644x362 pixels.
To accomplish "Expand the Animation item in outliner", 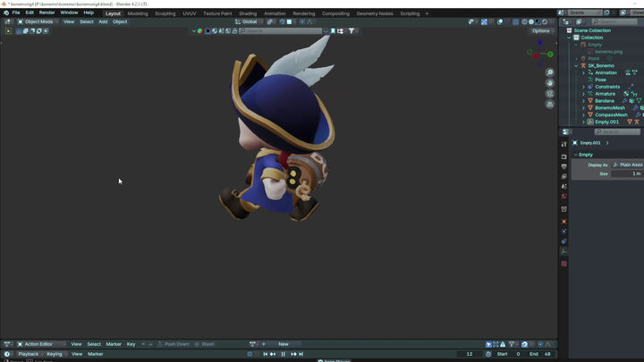I will [x=583, y=72].
